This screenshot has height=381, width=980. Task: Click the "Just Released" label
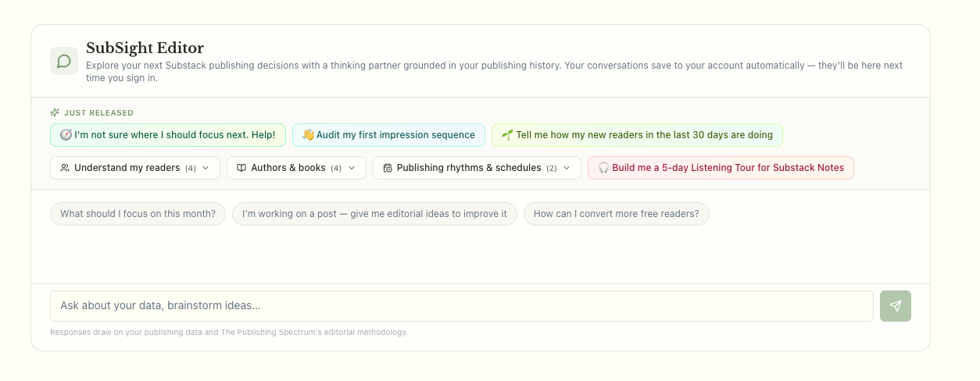coord(98,112)
